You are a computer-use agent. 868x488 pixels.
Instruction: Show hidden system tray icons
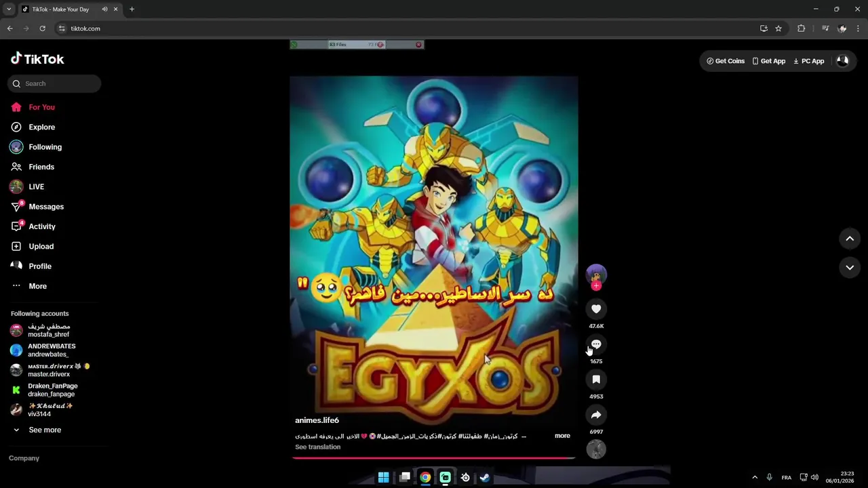click(755, 477)
